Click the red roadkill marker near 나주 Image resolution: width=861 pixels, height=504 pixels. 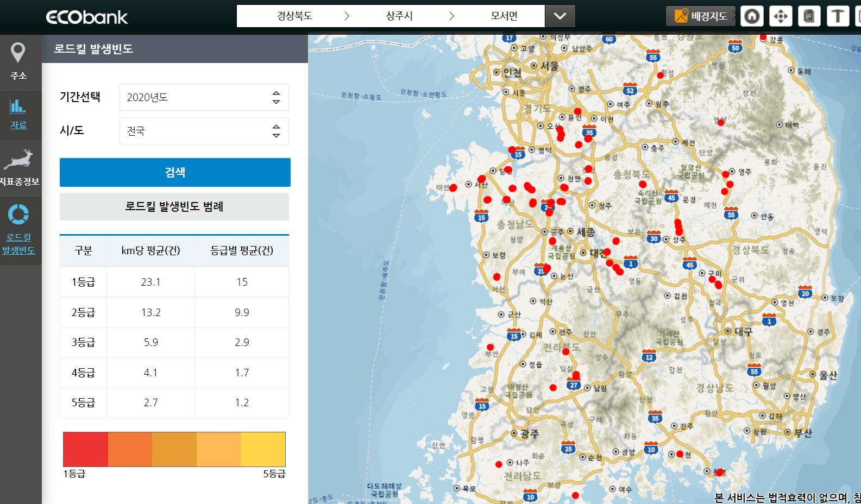click(499, 464)
